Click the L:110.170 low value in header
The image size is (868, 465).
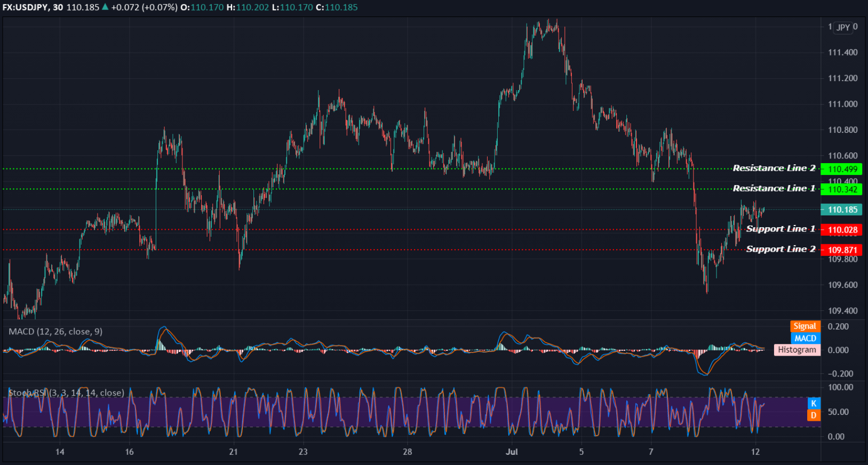[292, 7]
